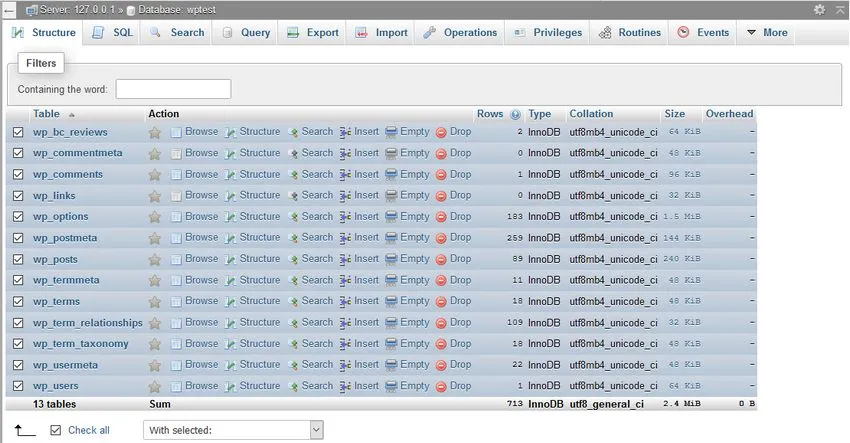The image size is (850, 443).
Task: Click the collapse header icon at top right
Action: point(840,9)
